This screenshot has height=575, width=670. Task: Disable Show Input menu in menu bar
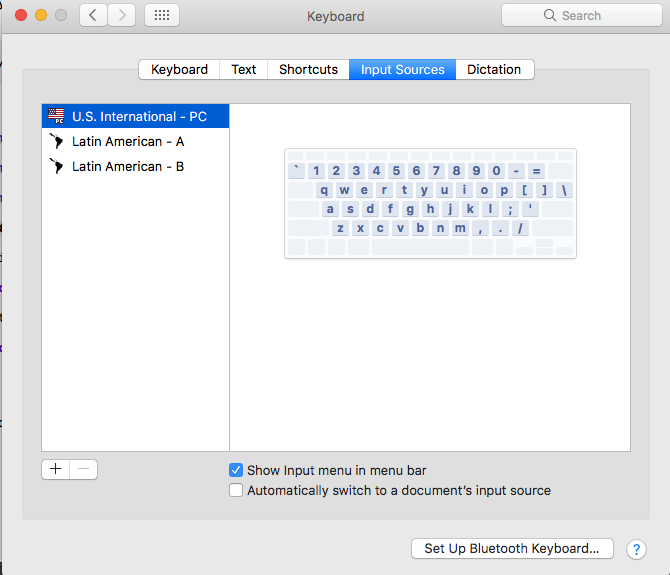click(x=236, y=470)
